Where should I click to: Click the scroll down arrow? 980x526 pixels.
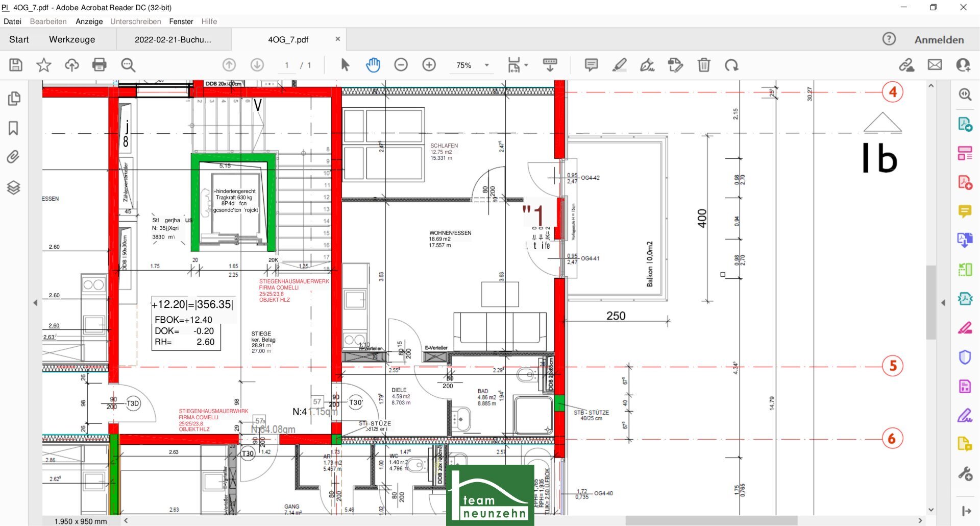coord(931,510)
